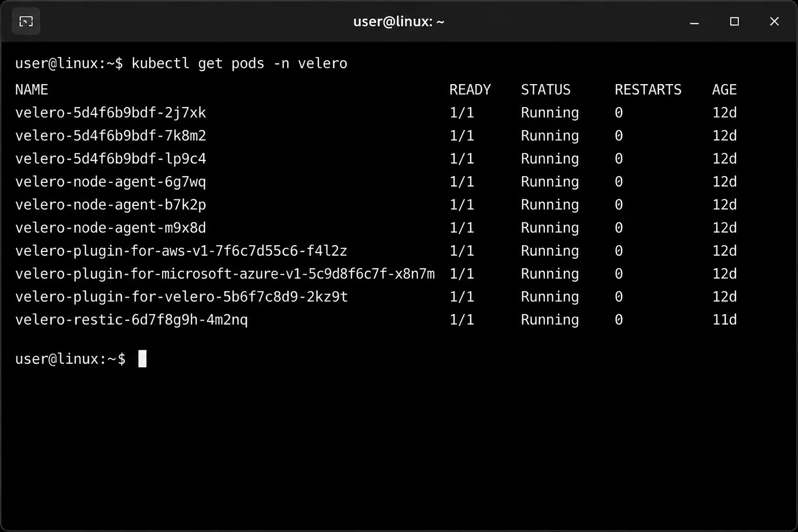Select pod name velero-node-agent-m9x8d
Screen dimensions: 798x532
(111, 228)
